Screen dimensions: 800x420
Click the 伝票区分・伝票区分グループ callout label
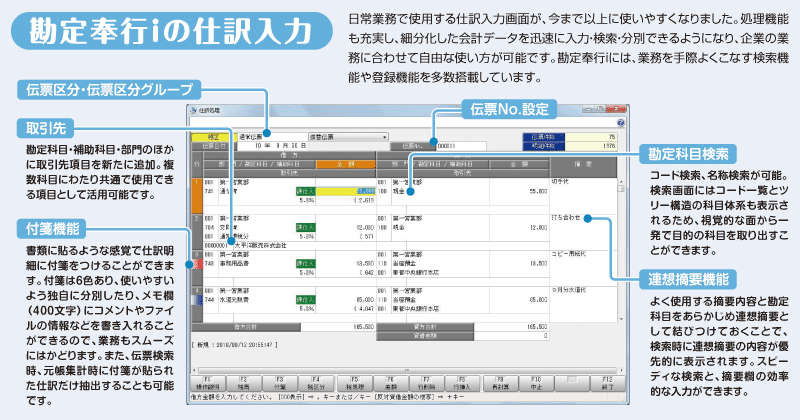[x=110, y=89]
